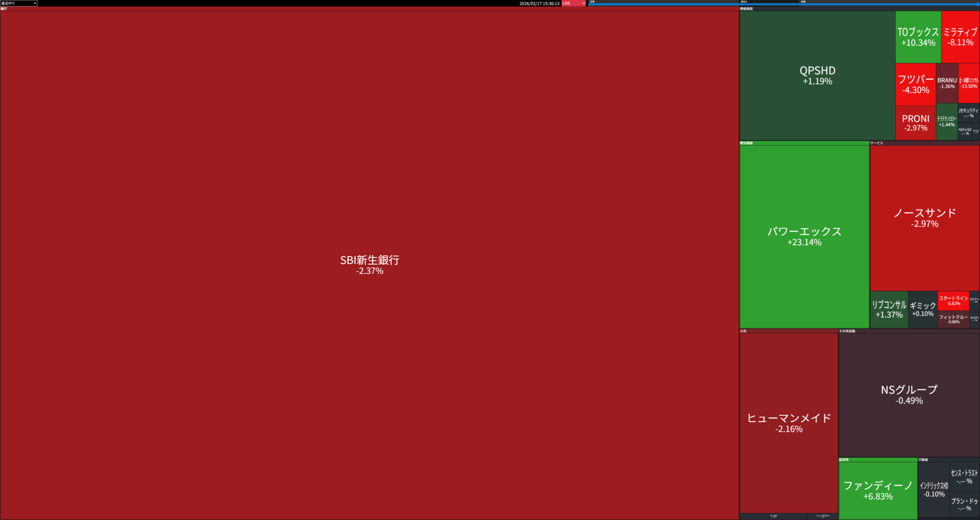The height and width of the screenshot is (520, 980).
Task: Open the ヒューマンメイド -2.16% tile
Action: (789, 423)
